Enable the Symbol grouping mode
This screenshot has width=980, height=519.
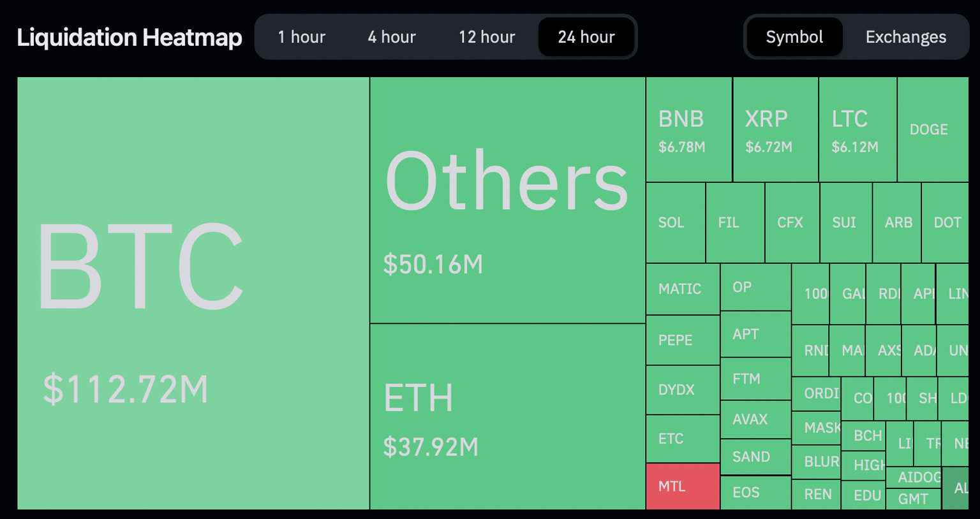tap(794, 37)
